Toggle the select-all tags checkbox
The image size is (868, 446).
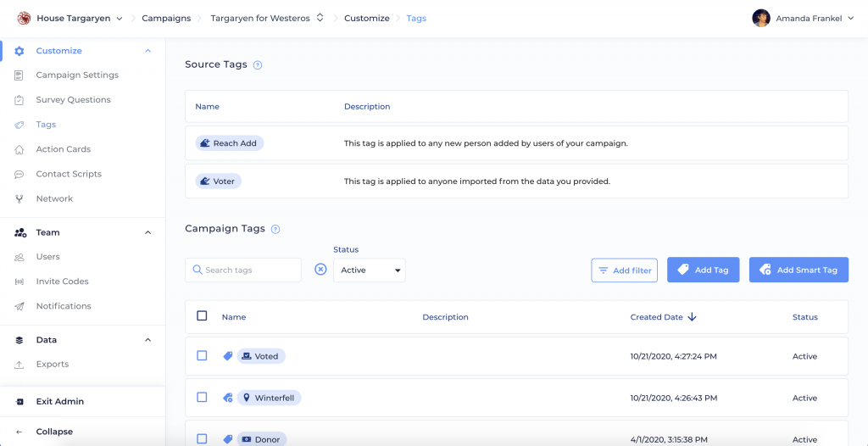(202, 315)
